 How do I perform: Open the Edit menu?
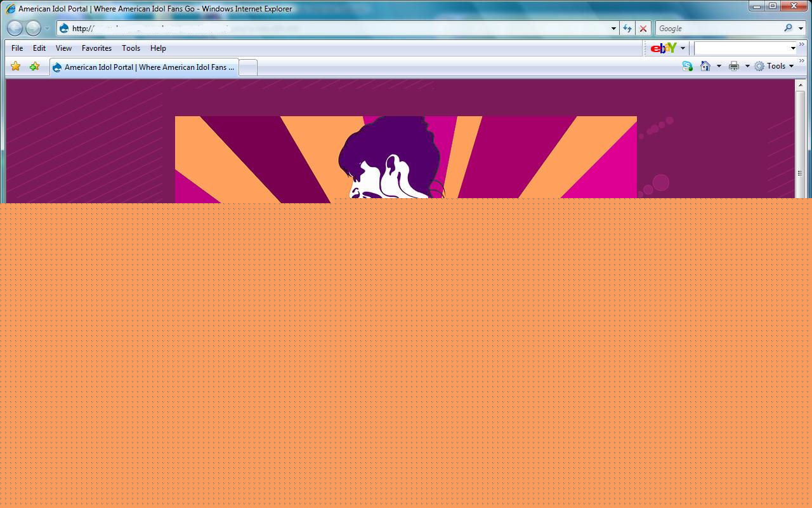pos(39,48)
